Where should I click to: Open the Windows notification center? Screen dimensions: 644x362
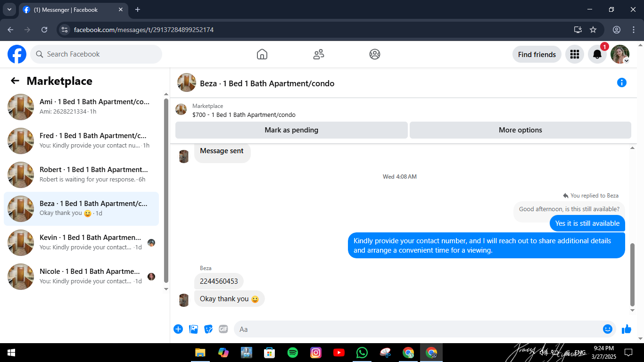pos(628,353)
